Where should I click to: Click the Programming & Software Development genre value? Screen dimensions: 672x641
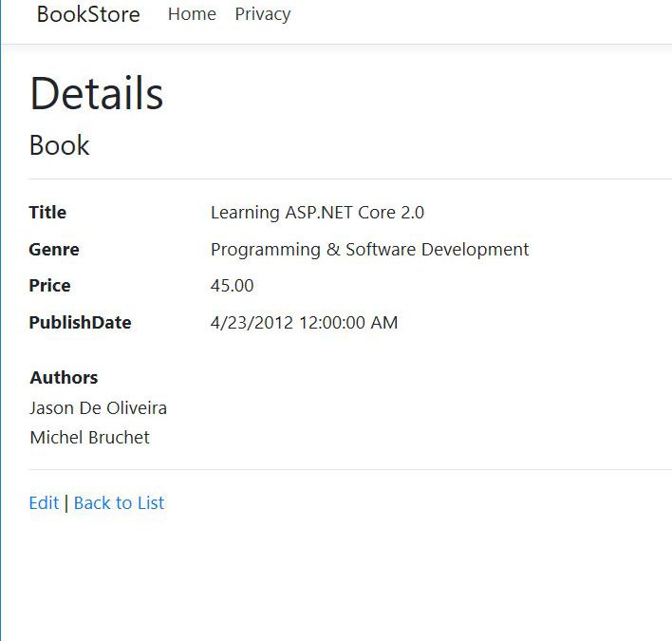(x=369, y=250)
